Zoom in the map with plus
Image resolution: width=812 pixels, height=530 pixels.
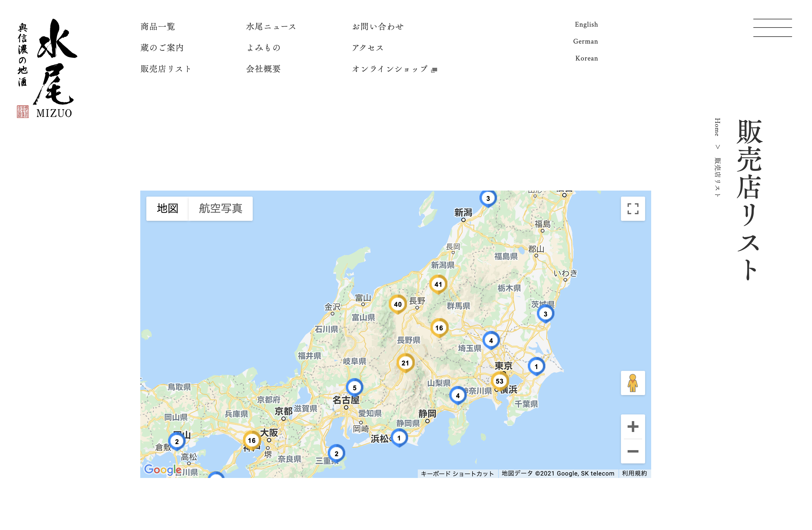point(632,427)
